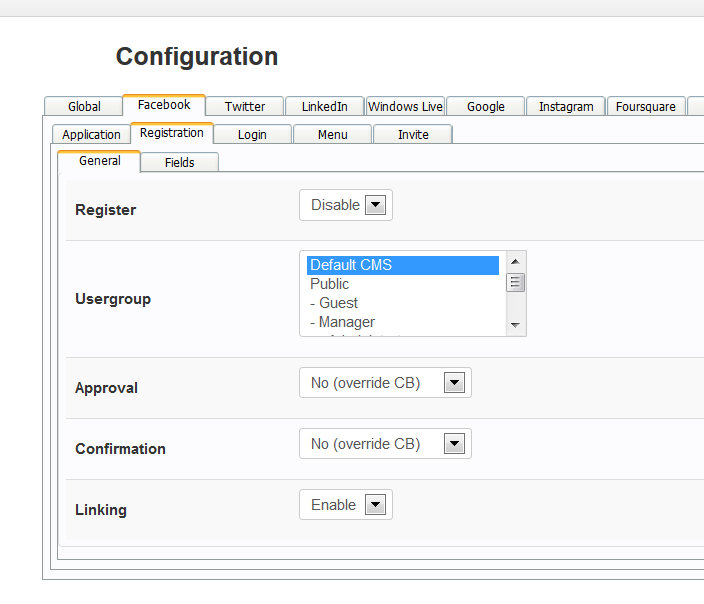Open the Menu sub-tab
This screenshot has width=704, height=604.
(332, 134)
